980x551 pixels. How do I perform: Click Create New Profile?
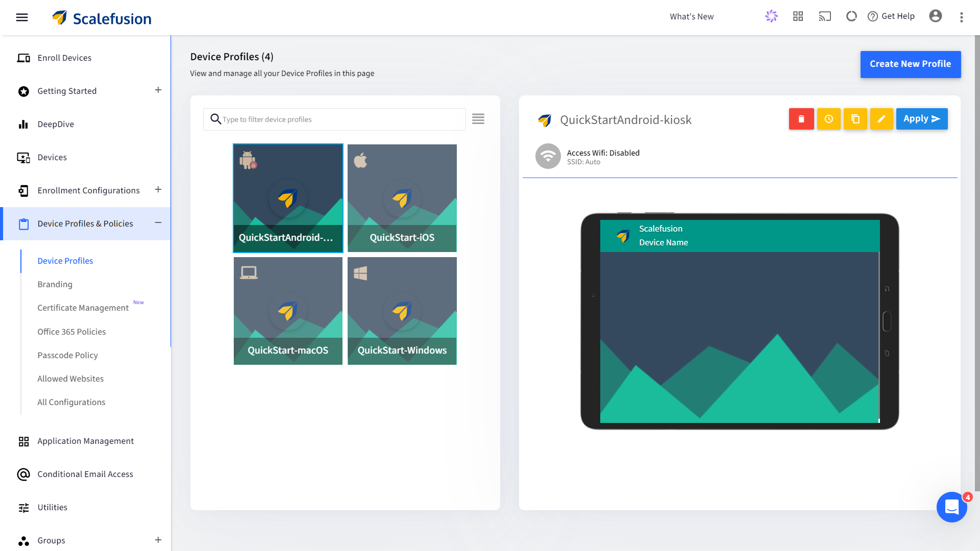tap(910, 64)
